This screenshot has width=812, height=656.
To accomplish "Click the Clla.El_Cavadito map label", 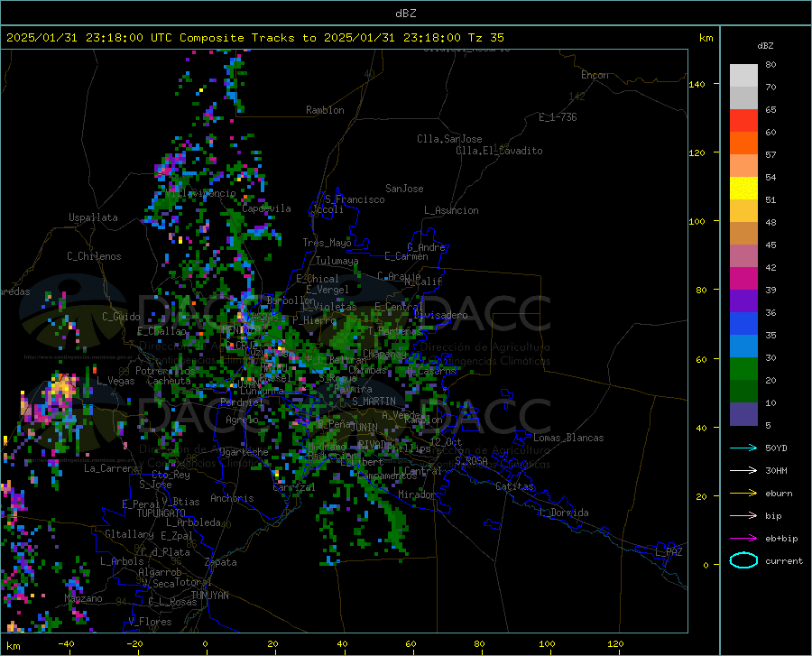I will tap(499, 151).
